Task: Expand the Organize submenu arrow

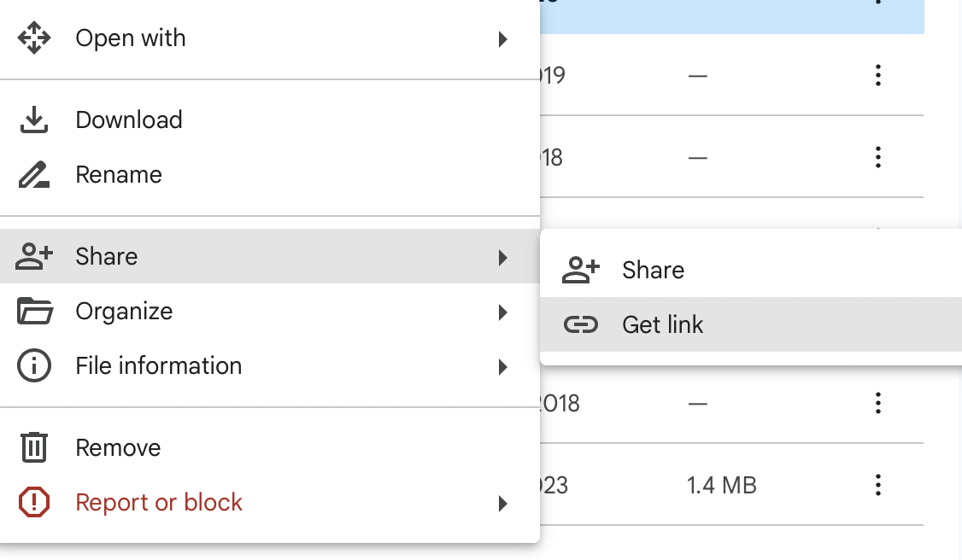Action: coord(502,312)
